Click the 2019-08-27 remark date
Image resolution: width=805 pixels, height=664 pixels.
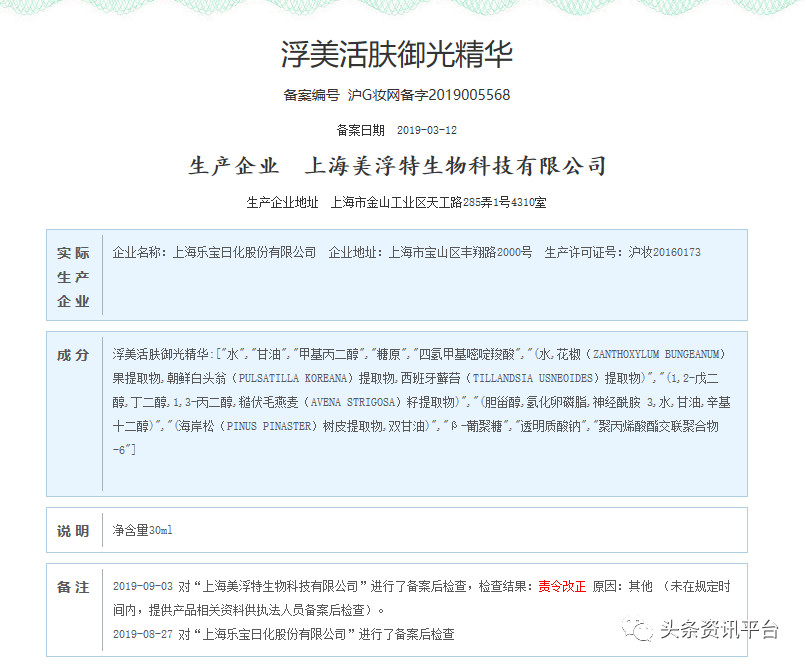(x=143, y=634)
